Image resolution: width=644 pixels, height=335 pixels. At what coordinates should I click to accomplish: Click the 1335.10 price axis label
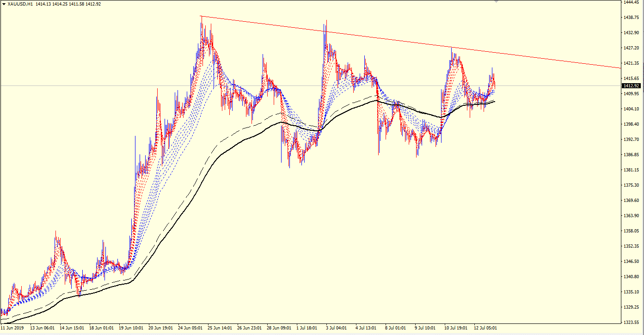tap(631, 292)
